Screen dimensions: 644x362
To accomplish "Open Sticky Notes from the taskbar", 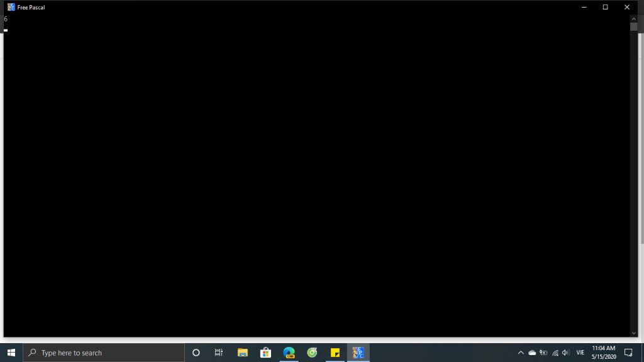I will click(x=335, y=353).
